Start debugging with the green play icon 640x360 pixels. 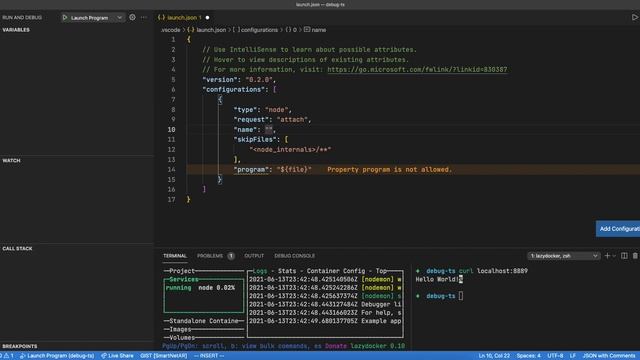65,18
